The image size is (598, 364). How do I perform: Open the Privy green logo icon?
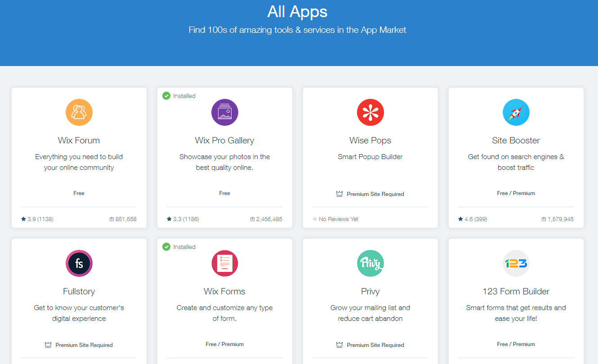[x=370, y=263]
